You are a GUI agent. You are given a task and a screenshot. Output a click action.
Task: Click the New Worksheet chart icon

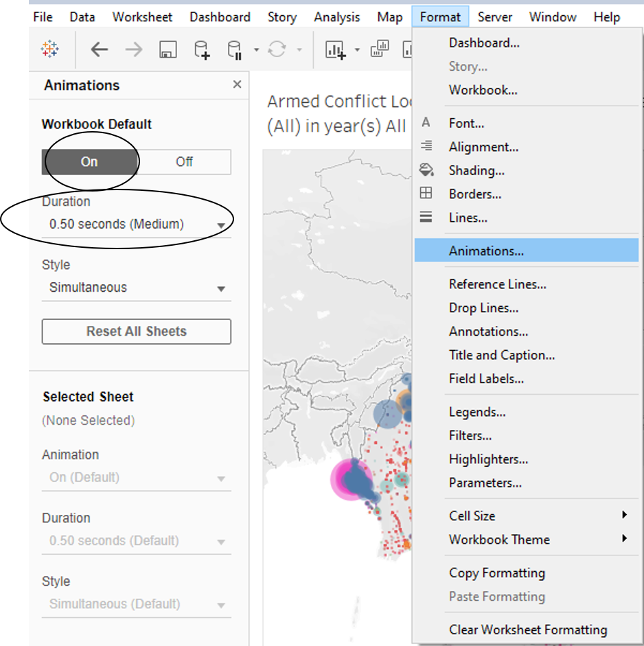335,49
